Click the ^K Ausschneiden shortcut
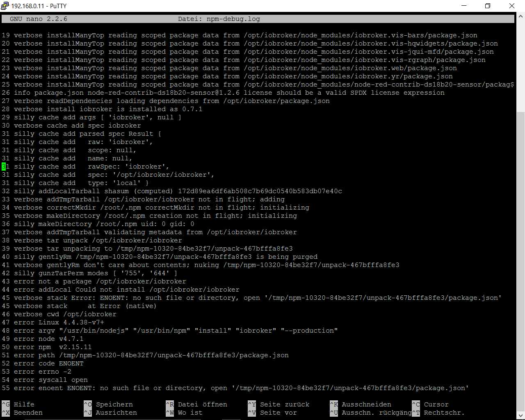 (x=334, y=404)
